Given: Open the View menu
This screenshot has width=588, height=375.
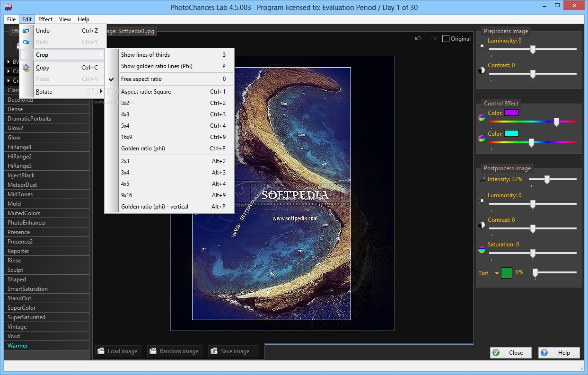Looking at the screenshot, I should (x=65, y=19).
